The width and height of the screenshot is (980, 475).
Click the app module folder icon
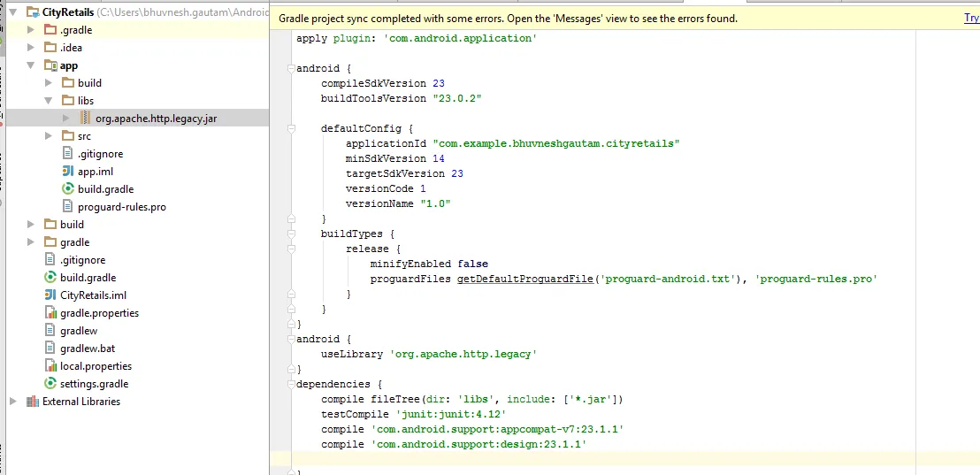coord(50,65)
